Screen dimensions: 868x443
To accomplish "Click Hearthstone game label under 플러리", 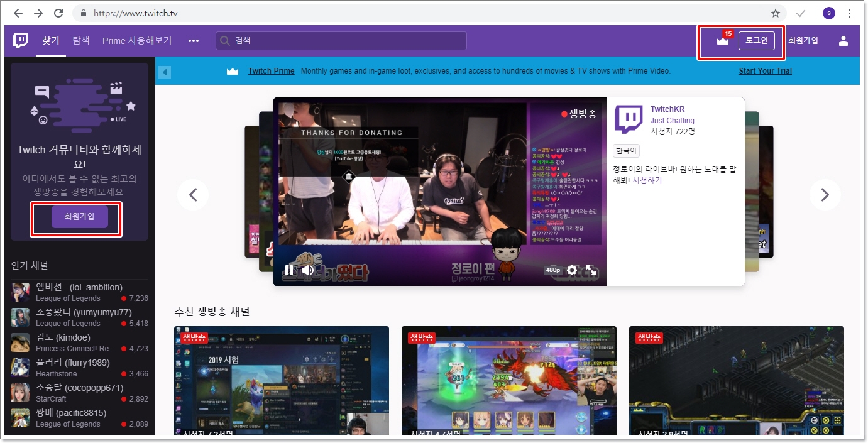I will [57, 374].
